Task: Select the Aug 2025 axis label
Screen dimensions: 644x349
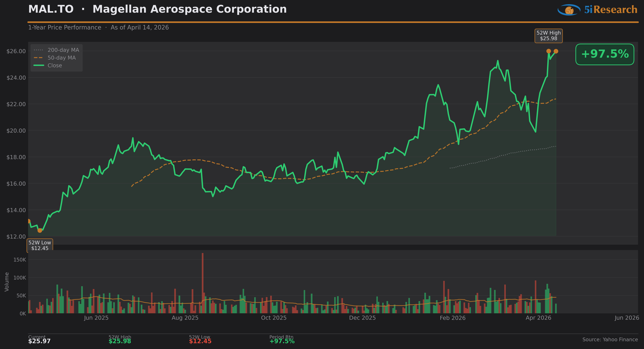Action: coord(185,318)
